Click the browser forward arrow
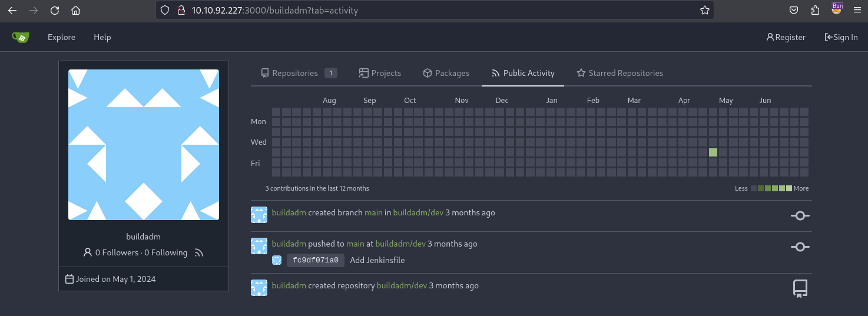Screen dimensions: 868x316 34,10
